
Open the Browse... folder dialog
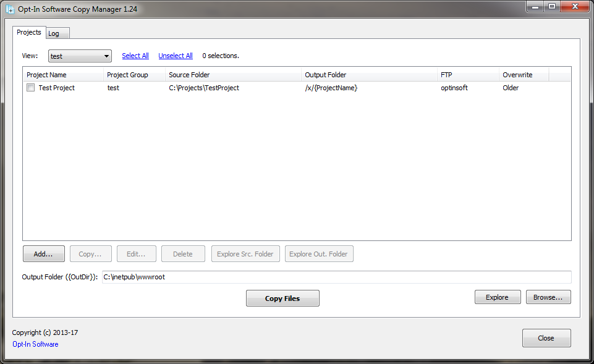548,297
